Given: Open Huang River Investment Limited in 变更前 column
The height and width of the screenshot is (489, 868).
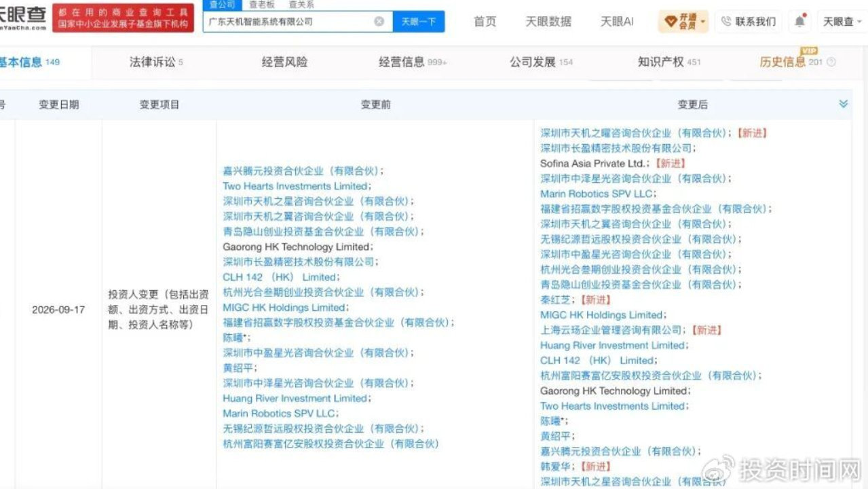Looking at the screenshot, I should (295, 399).
